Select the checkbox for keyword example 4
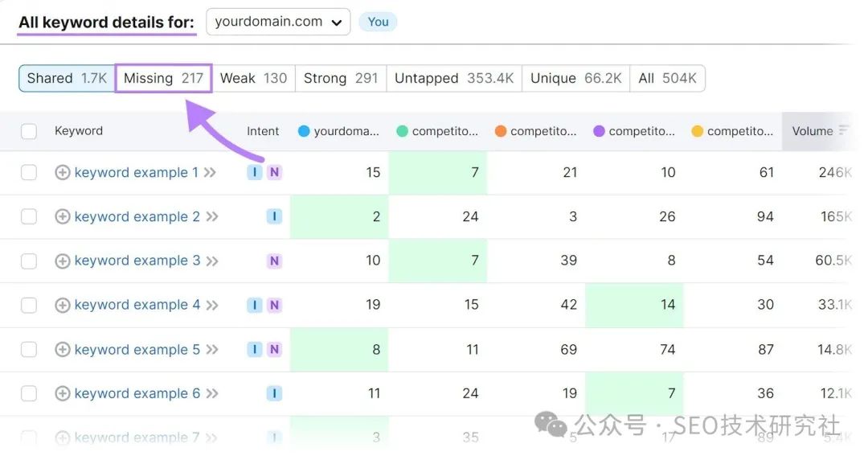 [29, 305]
